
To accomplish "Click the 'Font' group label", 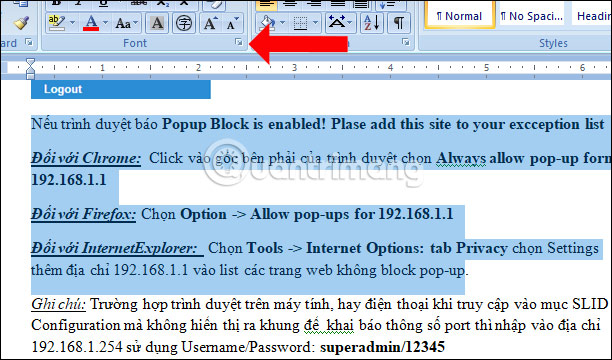I will [x=135, y=43].
